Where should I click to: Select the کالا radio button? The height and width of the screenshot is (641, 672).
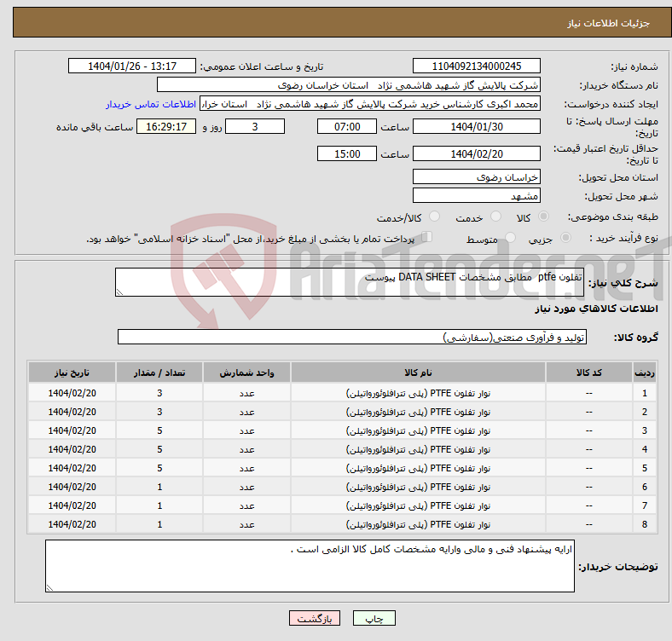click(x=543, y=217)
